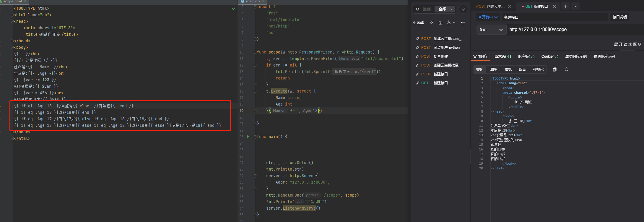Open the GET method dropdown

tap(491, 30)
